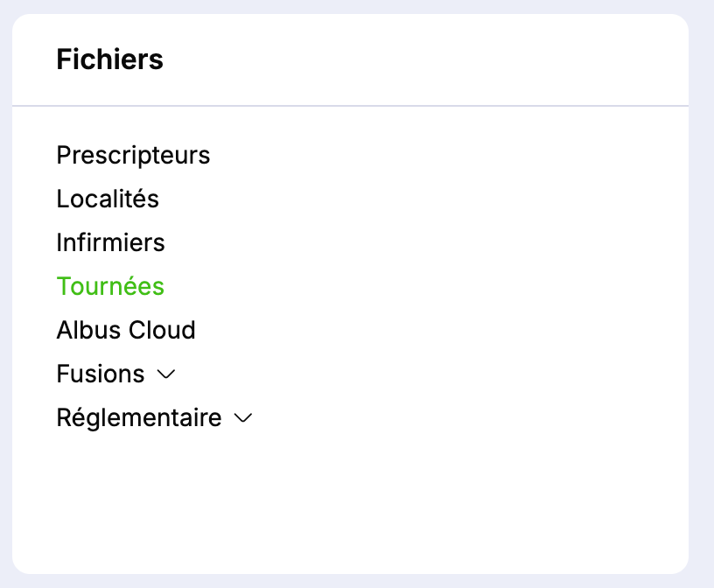This screenshot has width=714, height=588.
Task: Open the Infirmiers page
Action: (110, 242)
